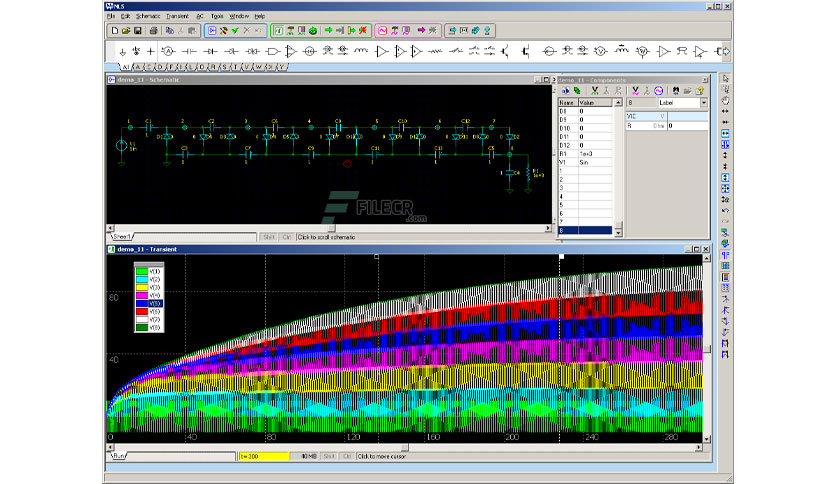
Task: Click the blue sine circle icon in Components panel
Action: click(x=658, y=91)
